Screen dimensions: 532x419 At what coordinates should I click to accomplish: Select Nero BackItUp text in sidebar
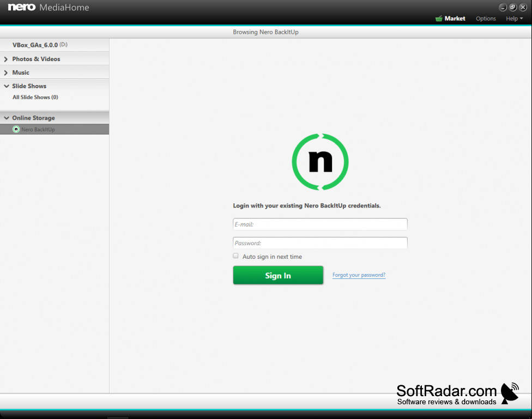[x=38, y=130]
